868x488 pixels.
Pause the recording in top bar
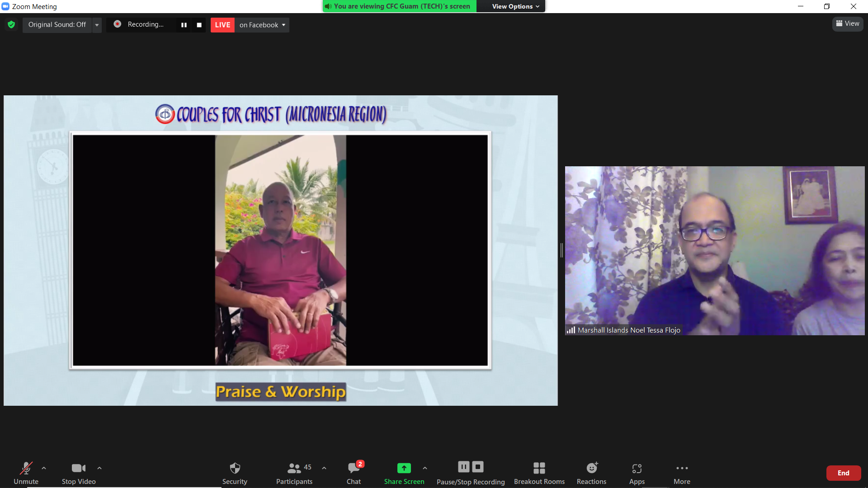[184, 25]
